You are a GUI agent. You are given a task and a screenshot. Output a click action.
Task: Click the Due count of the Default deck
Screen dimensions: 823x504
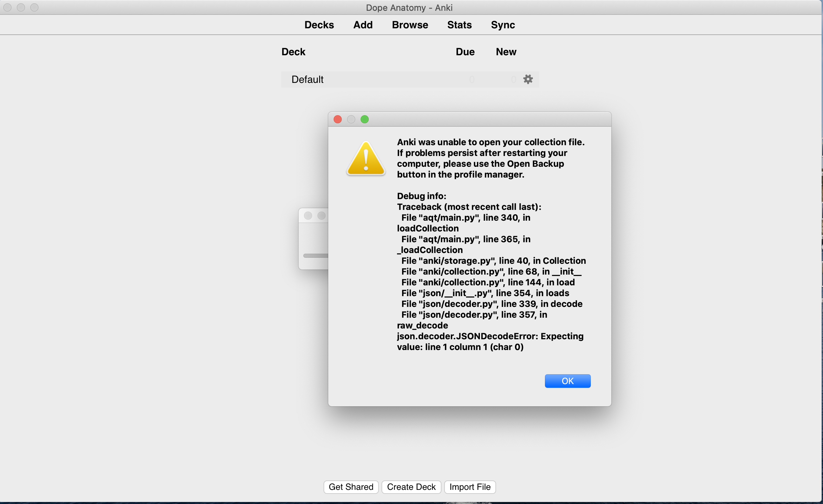pos(471,80)
